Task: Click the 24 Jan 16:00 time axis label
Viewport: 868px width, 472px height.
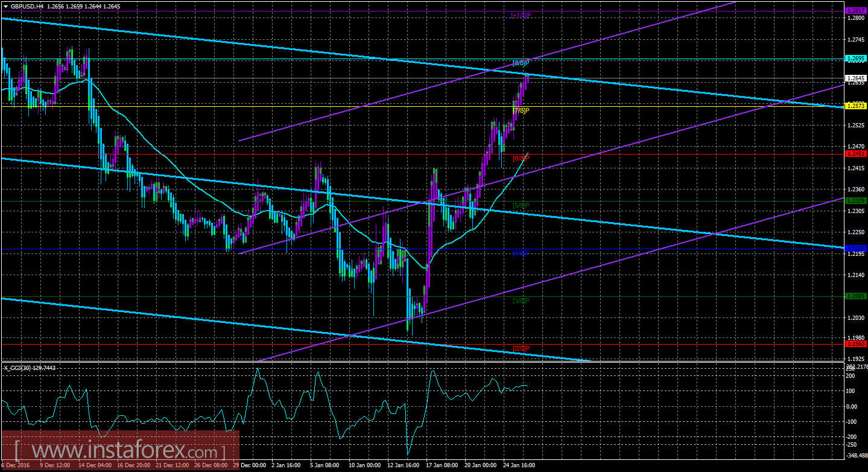Action: point(519,465)
